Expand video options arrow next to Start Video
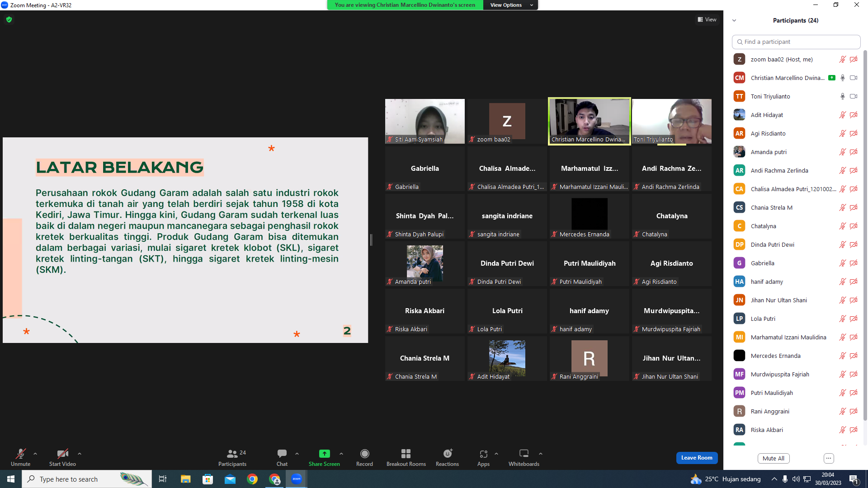The image size is (868, 488). [80, 454]
